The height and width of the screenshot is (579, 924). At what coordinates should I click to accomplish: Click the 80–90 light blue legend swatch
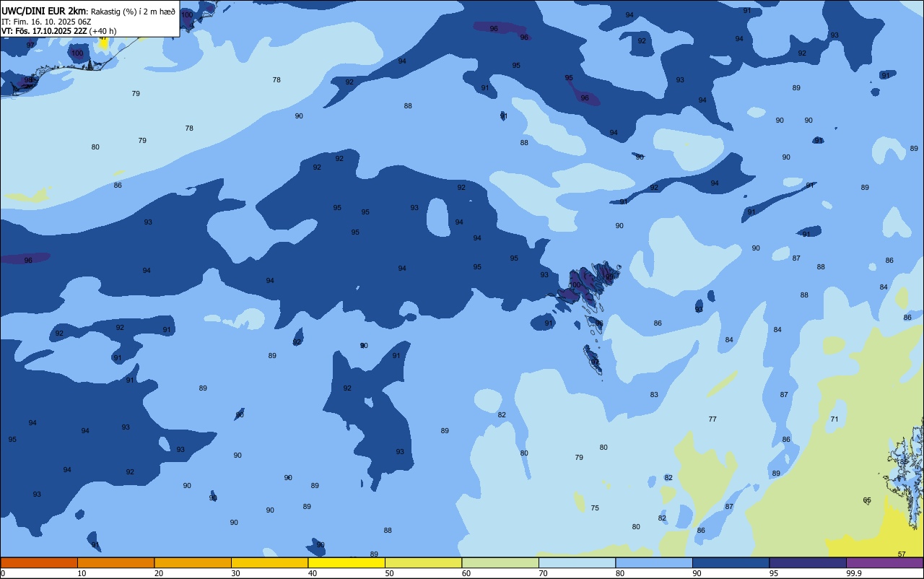(x=654, y=562)
